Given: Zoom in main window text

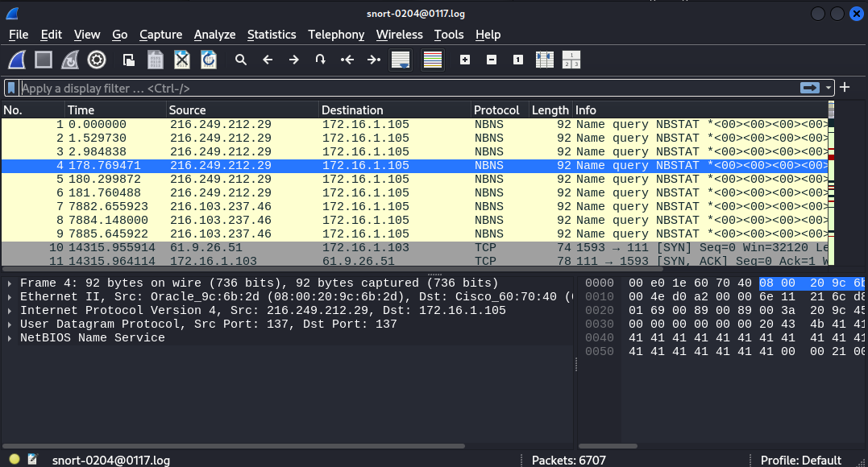Looking at the screenshot, I should (465, 60).
